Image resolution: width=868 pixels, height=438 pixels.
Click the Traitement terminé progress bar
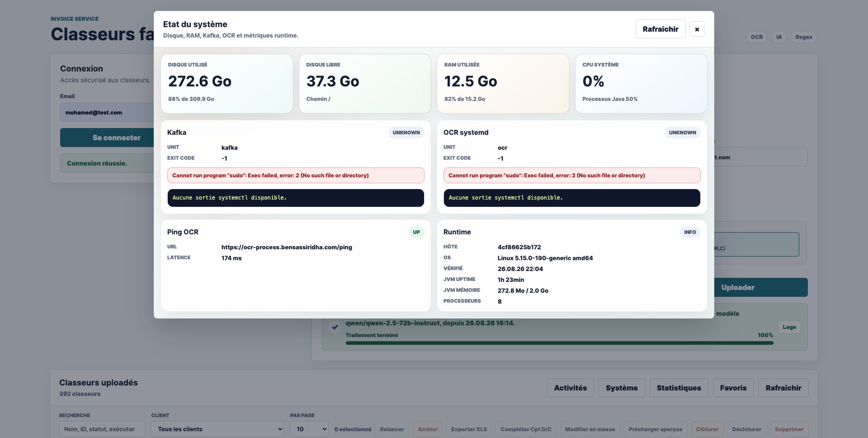[560, 343]
